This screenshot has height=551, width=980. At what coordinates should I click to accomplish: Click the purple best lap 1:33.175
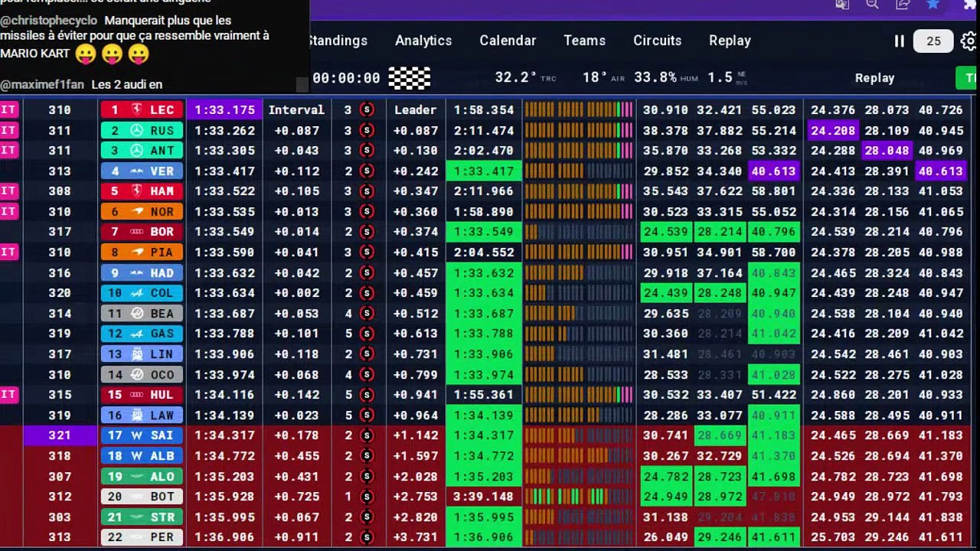(224, 109)
